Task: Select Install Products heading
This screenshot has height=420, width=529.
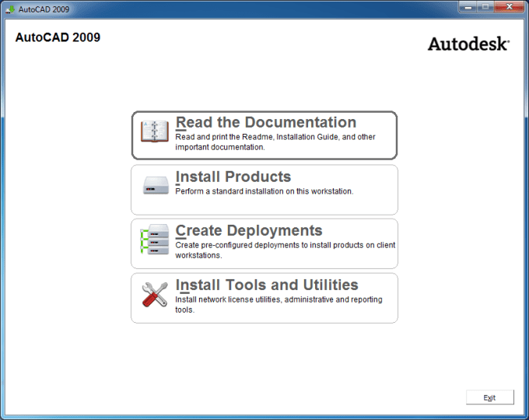Action: (233, 177)
